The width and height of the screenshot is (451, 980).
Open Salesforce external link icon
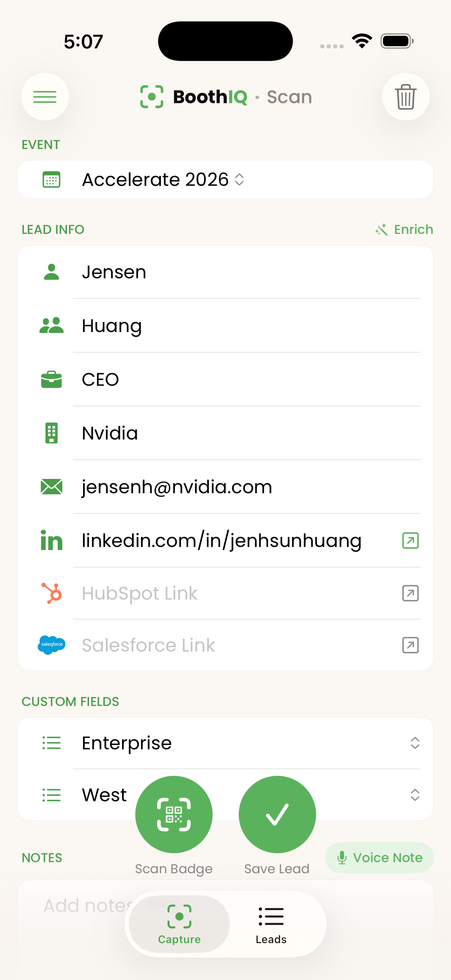coord(410,645)
